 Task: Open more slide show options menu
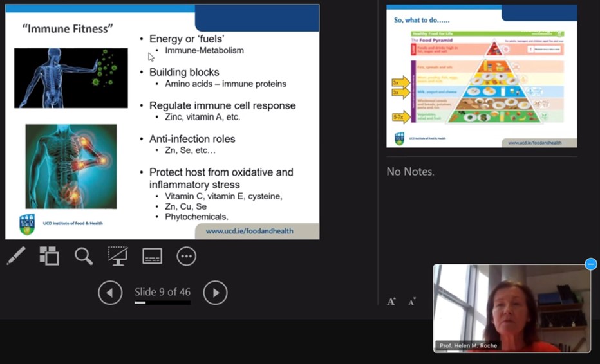[x=186, y=256]
